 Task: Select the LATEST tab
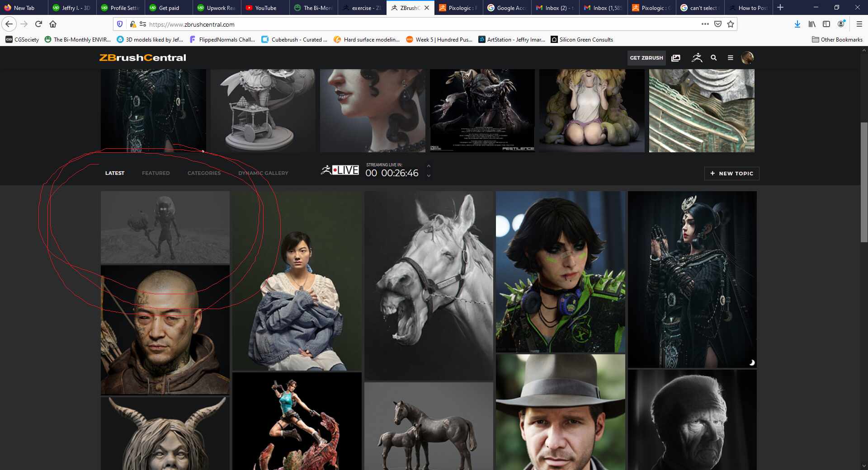(x=115, y=173)
